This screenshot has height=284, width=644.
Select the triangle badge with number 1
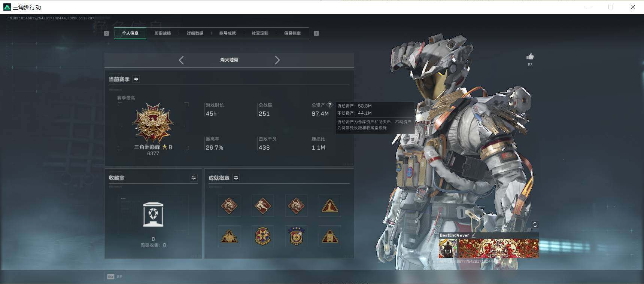[x=330, y=205]
